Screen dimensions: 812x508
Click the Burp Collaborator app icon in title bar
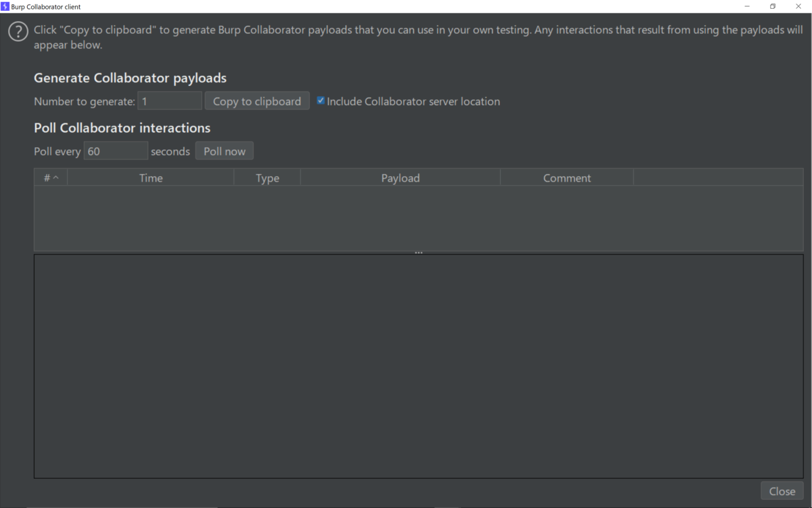tap(5, 6)
